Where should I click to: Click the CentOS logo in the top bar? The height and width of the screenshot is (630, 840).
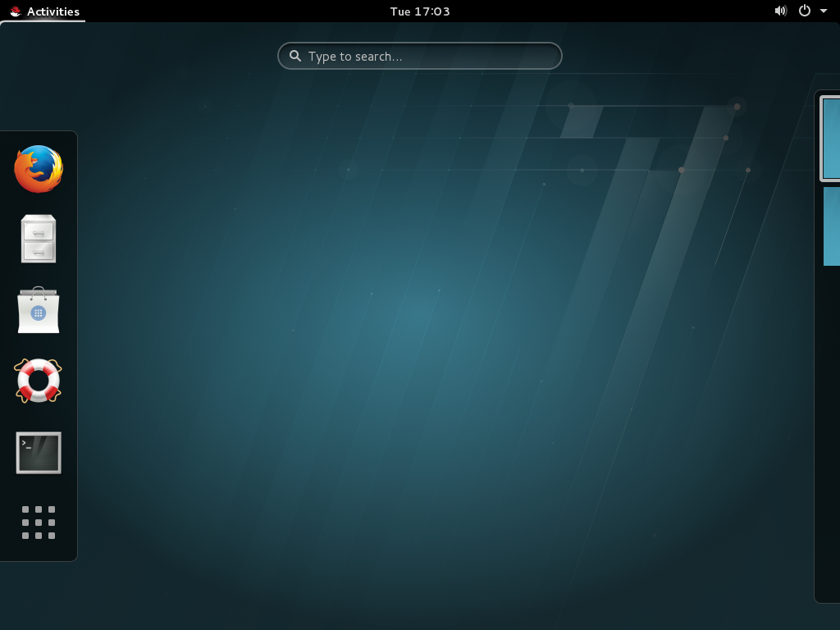(14, 11)
